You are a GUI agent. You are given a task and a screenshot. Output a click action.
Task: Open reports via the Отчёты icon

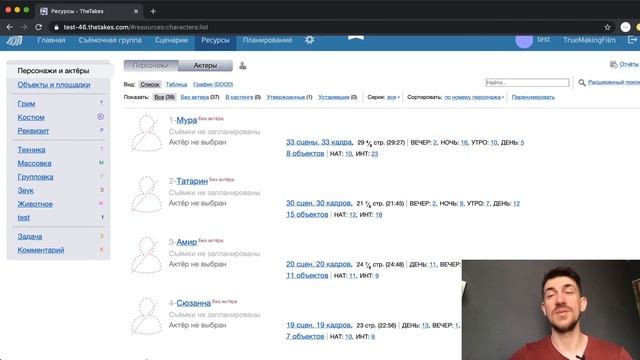point(613,64)
